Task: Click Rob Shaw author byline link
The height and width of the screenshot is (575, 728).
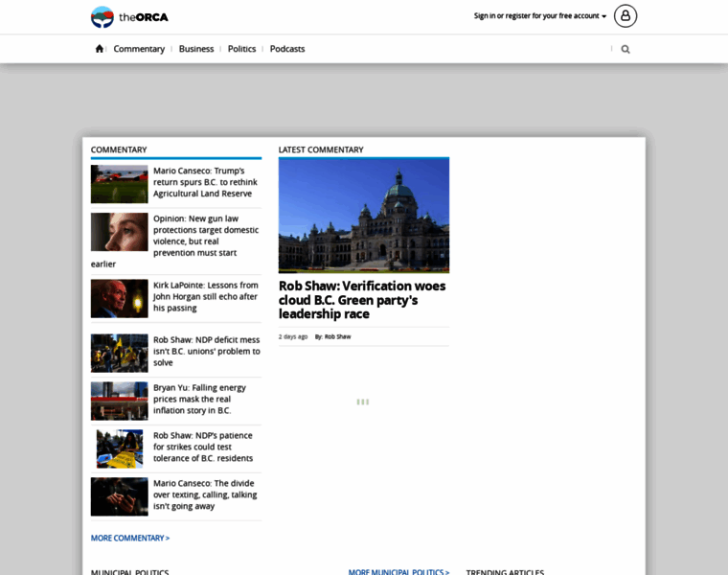Action: 337,336
